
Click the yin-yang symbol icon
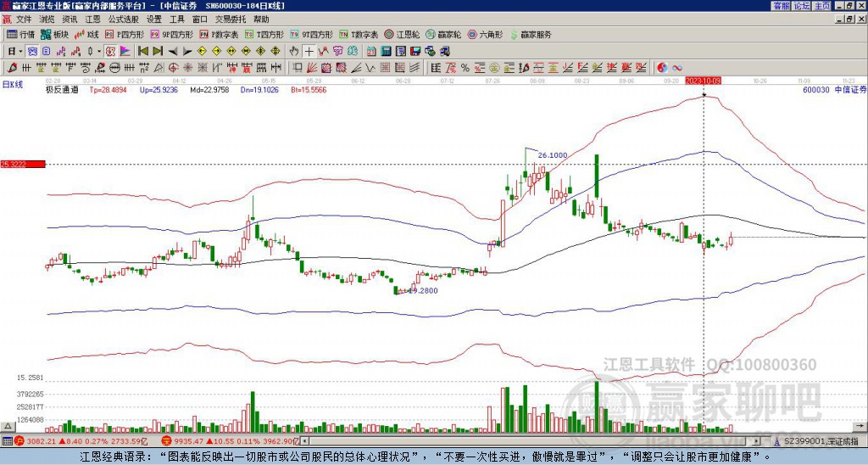662,68
